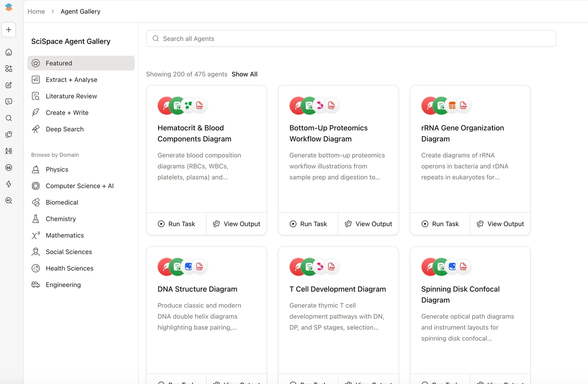Click the PDF icon on the DNA Structure Diagram card
Viewport: 588px width, 384px height.
(200, 267)
